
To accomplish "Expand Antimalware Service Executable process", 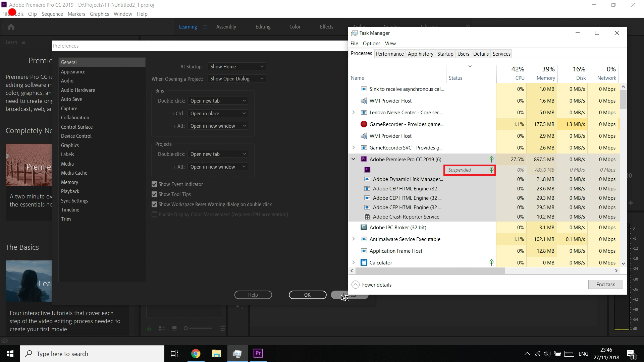I will [353, 239].
